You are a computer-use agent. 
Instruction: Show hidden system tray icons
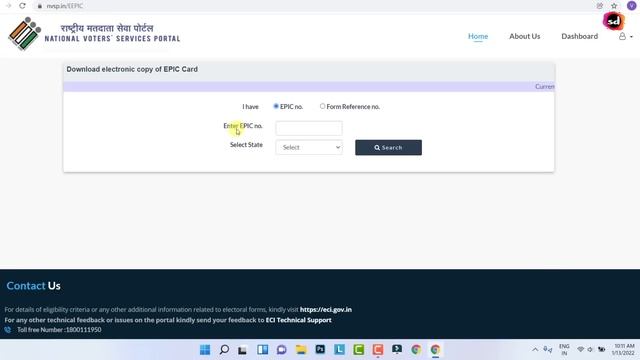click(535, 349)
